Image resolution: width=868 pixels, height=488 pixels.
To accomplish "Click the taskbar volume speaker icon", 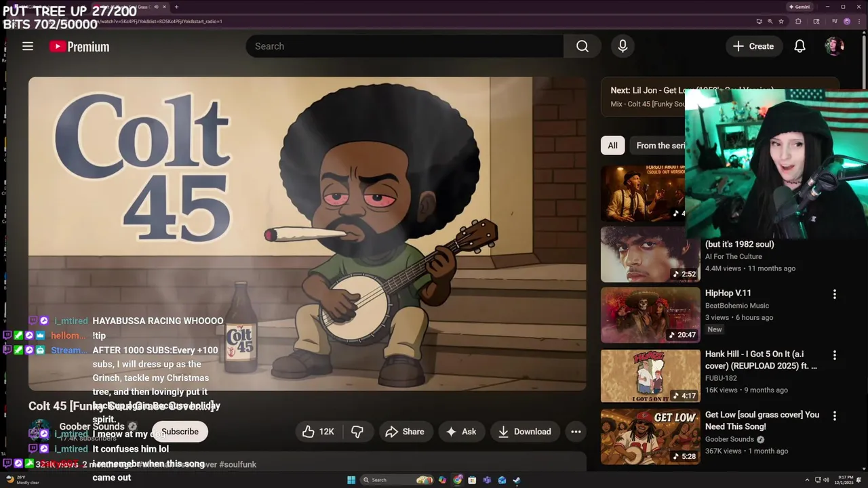I will [x=827, y=480].
